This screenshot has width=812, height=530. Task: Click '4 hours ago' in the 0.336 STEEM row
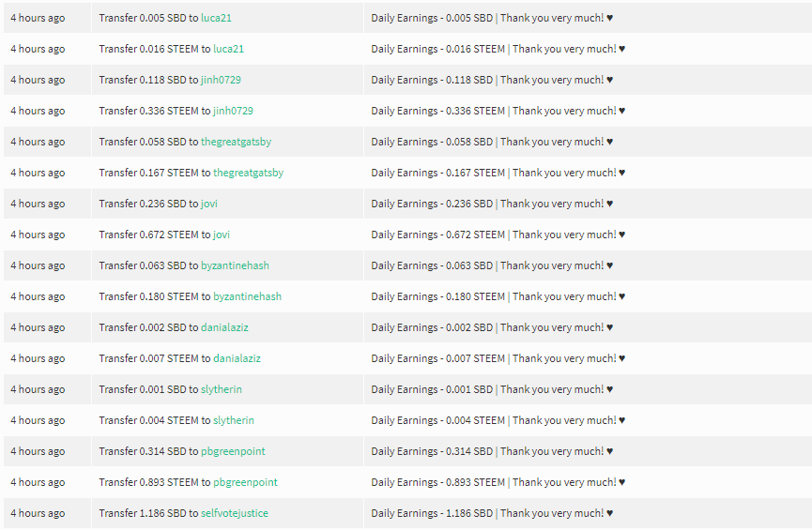click(38, 112)
